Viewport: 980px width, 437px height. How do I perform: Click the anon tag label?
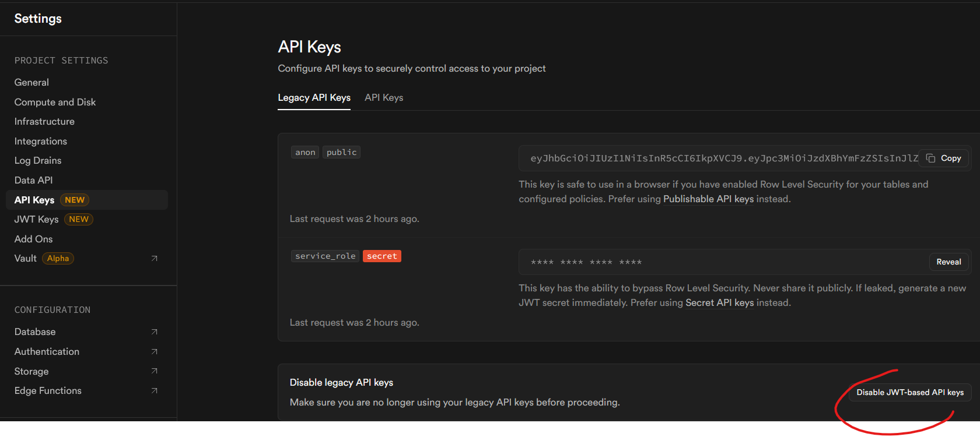click(x=305, y=152)
